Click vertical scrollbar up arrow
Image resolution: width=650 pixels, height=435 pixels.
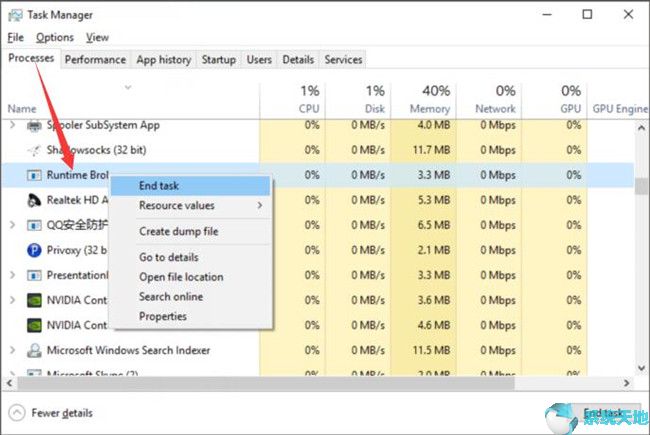click(641, 128)
